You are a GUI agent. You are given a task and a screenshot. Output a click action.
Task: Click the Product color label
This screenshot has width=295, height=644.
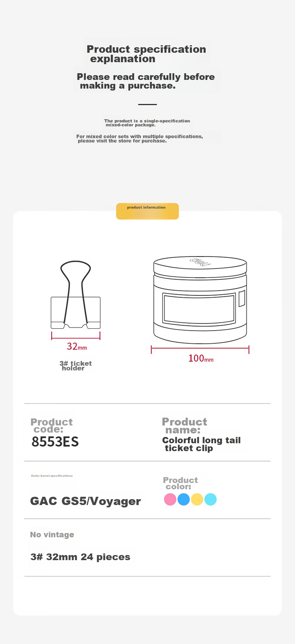click(x=181, y=483)
